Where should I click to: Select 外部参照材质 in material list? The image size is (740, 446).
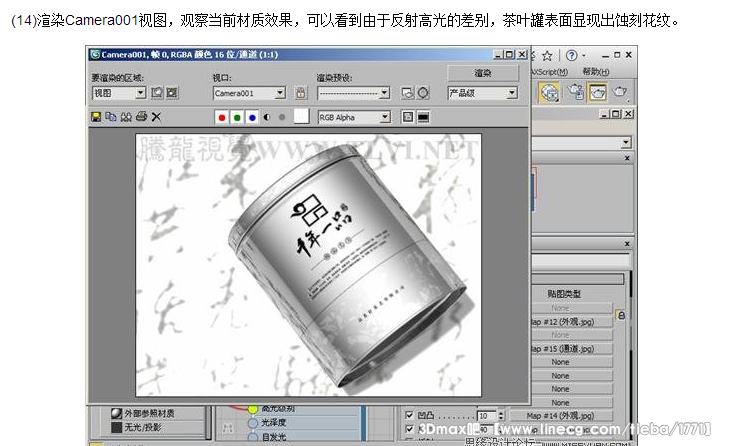149,413
